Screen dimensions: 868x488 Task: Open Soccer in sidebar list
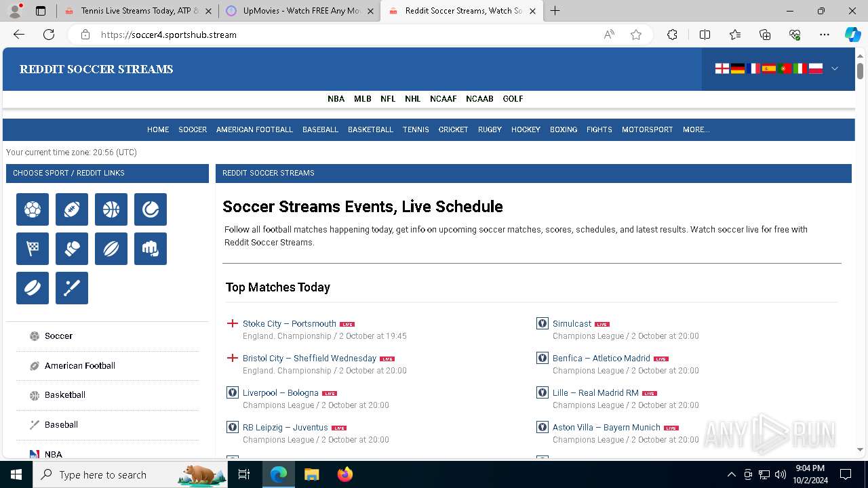[x=58, y=336]
